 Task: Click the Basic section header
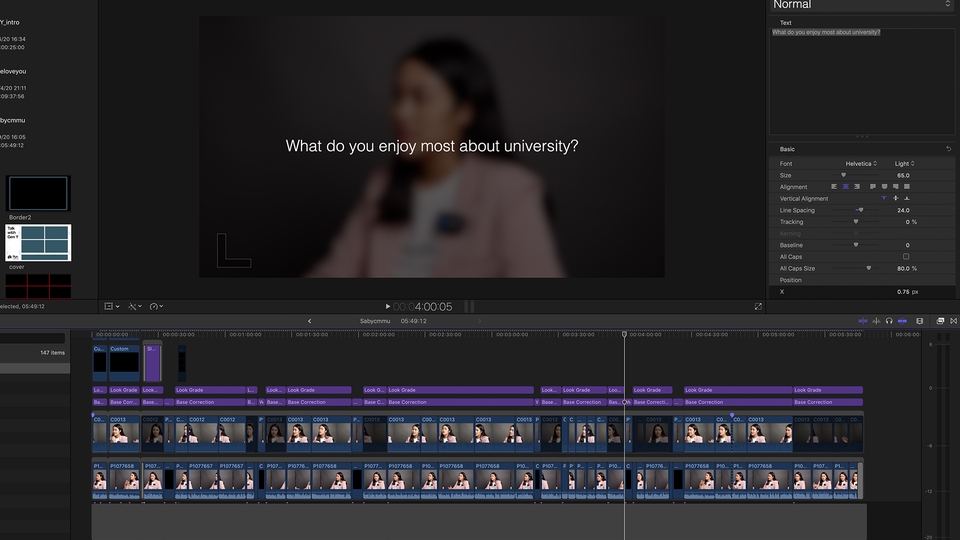[x=787, y=149]
